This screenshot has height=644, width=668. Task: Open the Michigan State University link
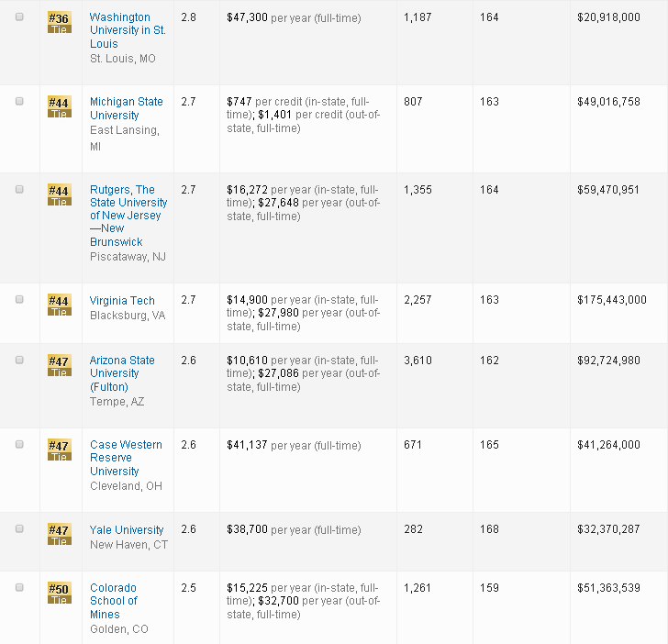pyautogui.click(x=126, y=108)
